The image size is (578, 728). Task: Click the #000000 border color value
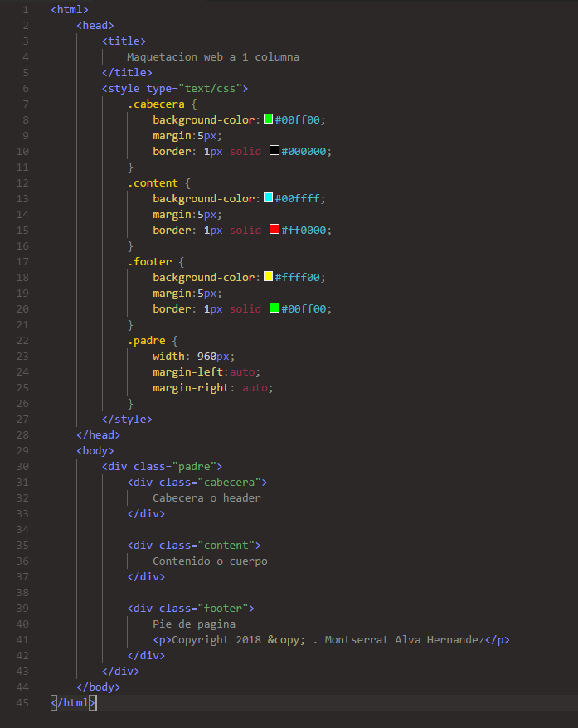tap(304, 152)
